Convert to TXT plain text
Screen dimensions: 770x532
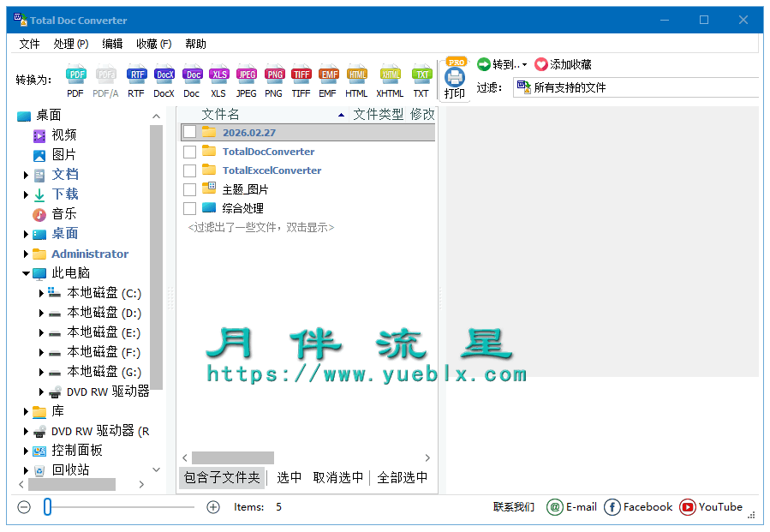pos(421,81)
